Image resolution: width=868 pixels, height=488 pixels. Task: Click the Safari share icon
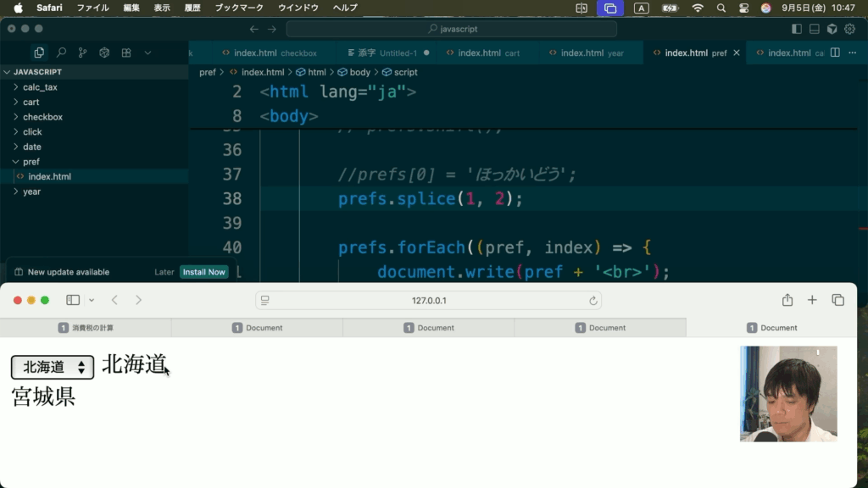pyautogui.click(x=787, y=300)
